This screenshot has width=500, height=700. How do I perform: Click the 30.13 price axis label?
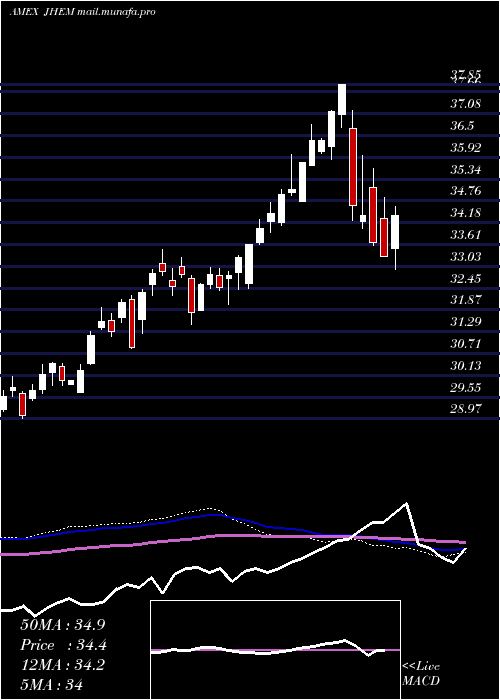tap(466, 366)
